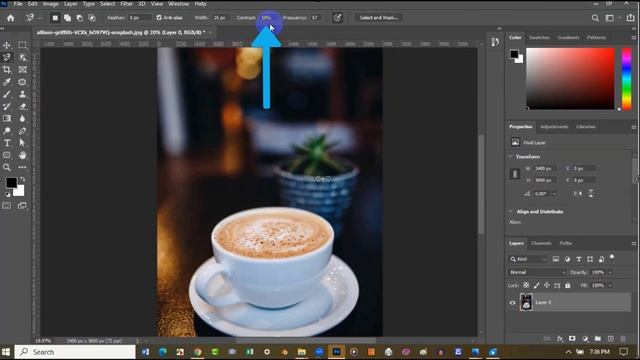Switch to the Channels tab

[541, 244]
